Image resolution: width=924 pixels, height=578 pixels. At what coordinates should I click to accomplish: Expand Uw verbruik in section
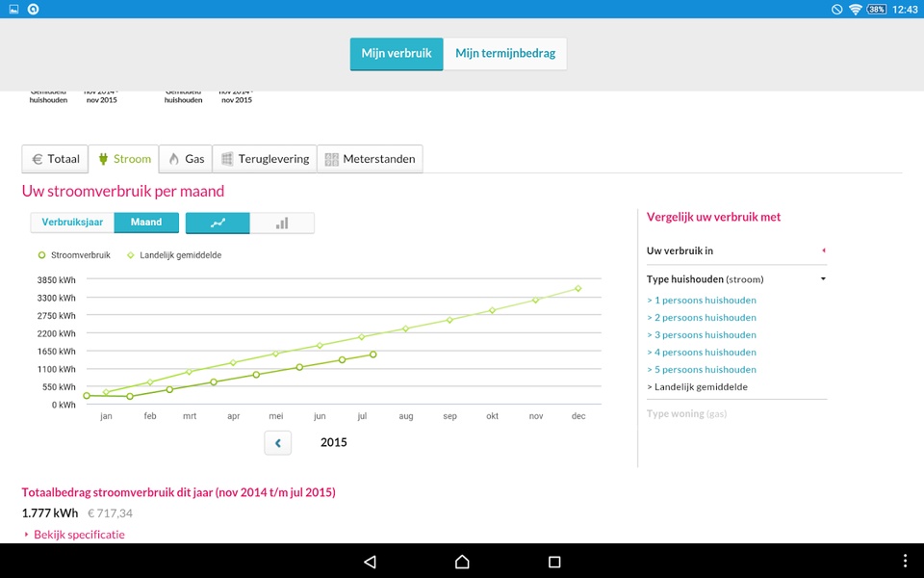pyautogui.click(x=736, y=250)
